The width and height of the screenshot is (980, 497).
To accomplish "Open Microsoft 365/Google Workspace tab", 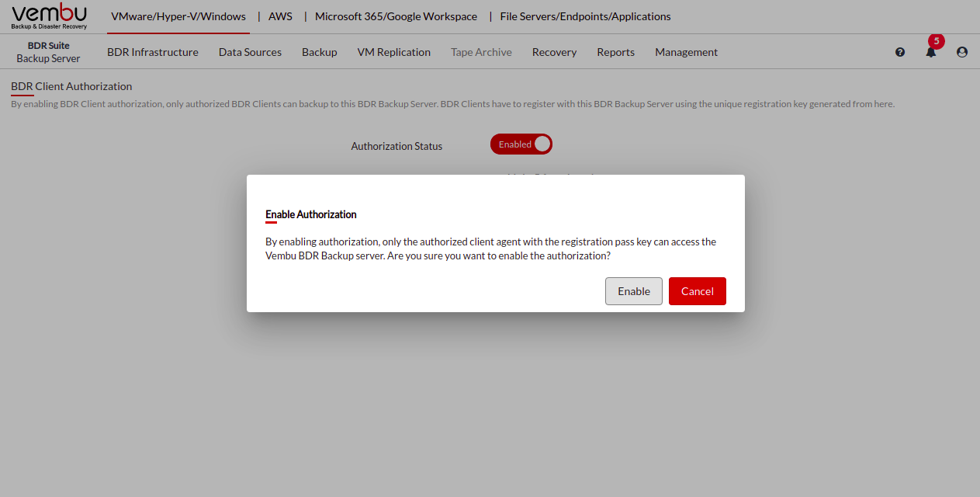I will (x=396, y=16).
